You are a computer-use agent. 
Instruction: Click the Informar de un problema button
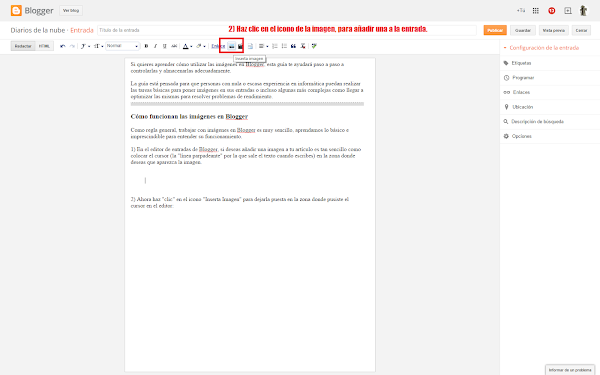570,370
